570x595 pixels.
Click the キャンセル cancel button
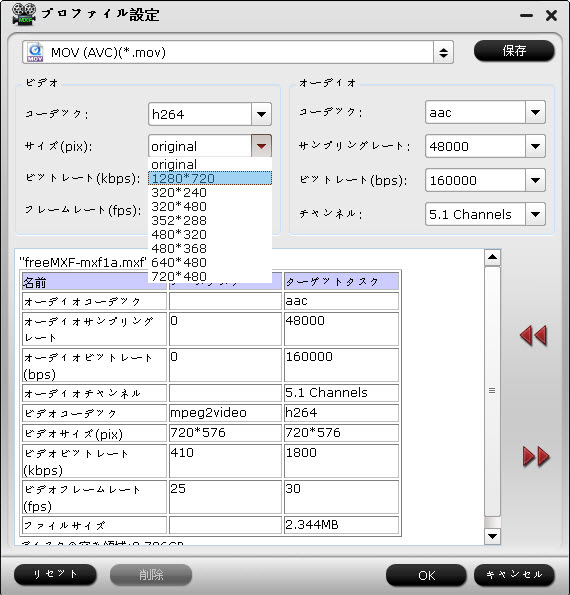click(x=514, y=575)
